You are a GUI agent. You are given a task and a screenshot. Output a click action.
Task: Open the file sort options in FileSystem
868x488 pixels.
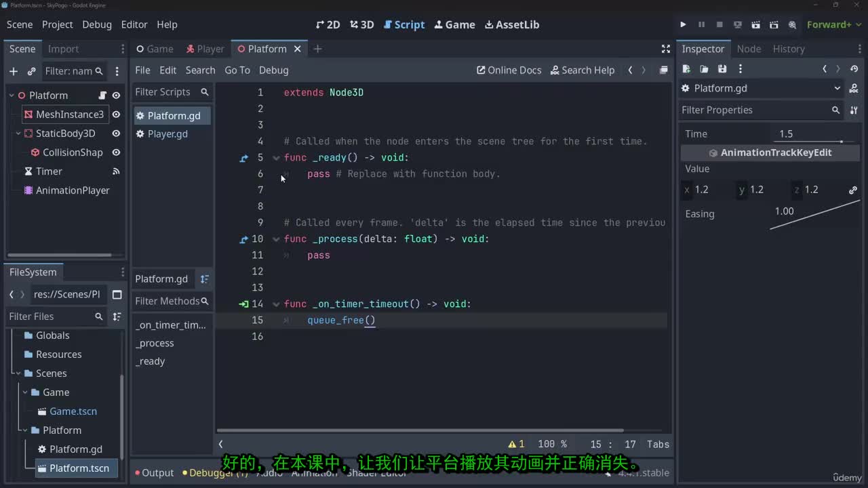tap(117, 317)
